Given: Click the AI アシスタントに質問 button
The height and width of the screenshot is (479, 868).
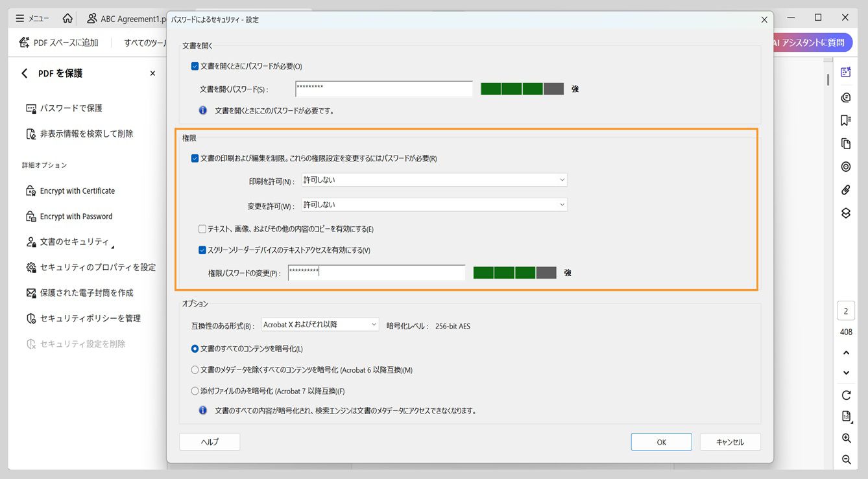Looking at the screenshot, I should pos(812,43).
